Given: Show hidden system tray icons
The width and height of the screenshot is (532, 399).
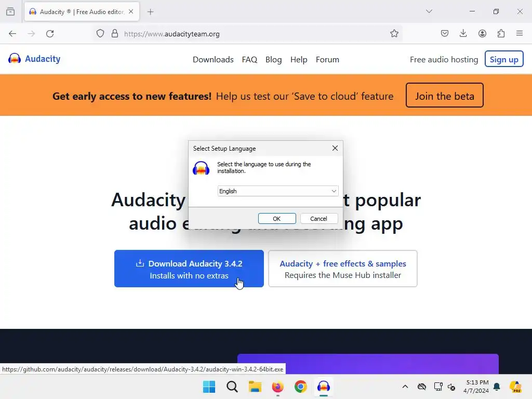Looking at the screenshot, I should (405, 387).
